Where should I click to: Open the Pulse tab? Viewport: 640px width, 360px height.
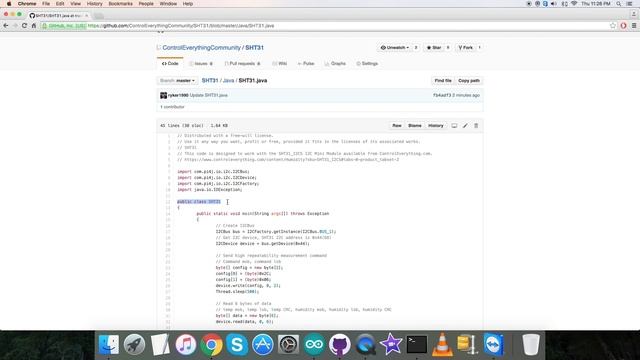(306, 64)
